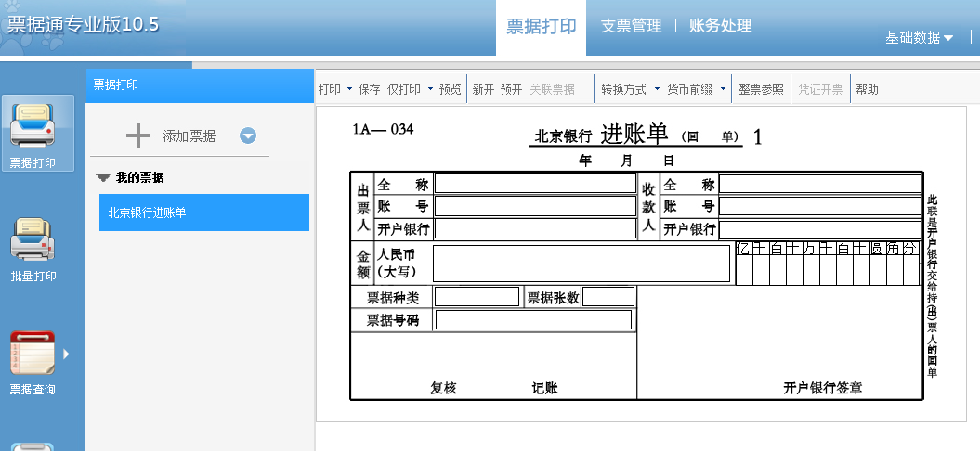Switch to the 支票管理 tab
The height and width of the screenshot is (451, 980).
[632, 26]
